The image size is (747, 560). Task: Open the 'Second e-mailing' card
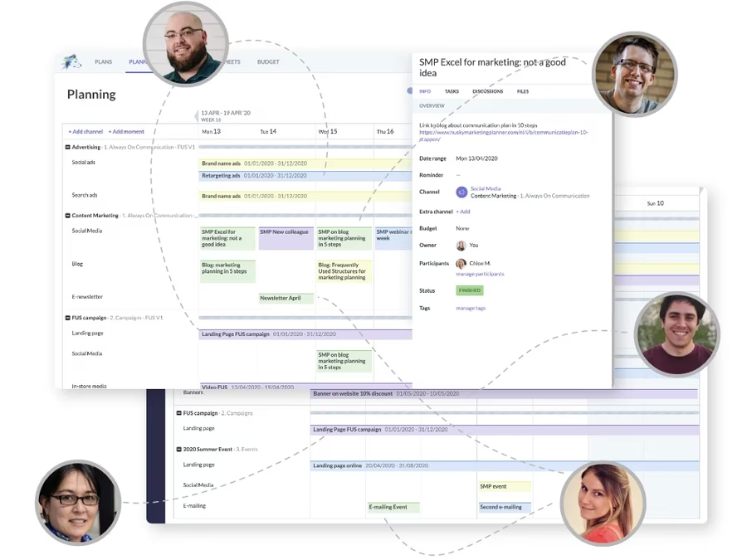(505, 508)
